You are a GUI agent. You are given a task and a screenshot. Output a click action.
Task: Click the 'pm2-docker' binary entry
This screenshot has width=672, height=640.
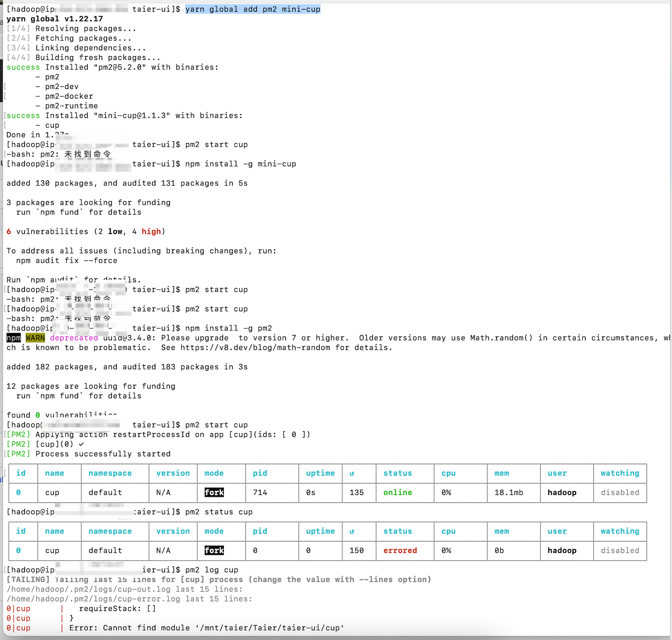[69, 96]
